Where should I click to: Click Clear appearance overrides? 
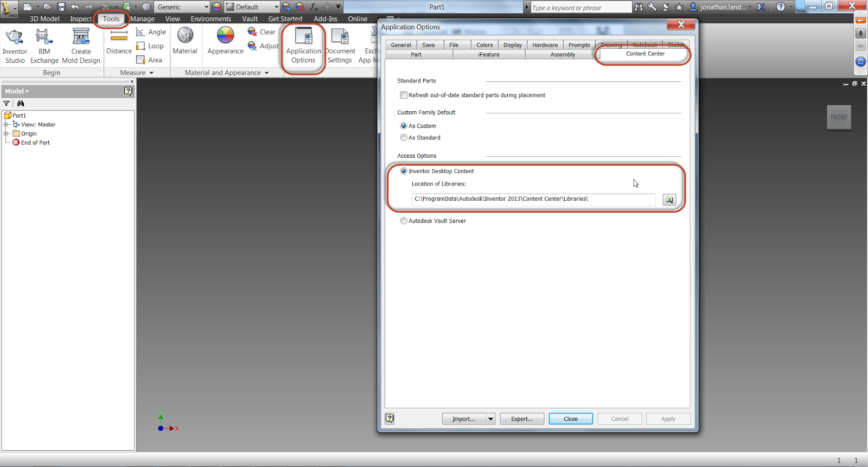click(261, 32)
